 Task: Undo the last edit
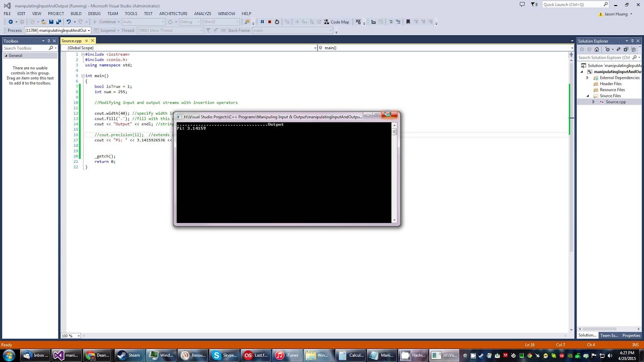click(68, 22)
